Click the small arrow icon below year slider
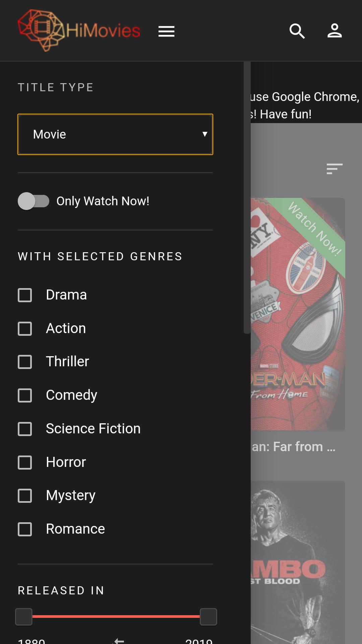 coord(119,641)
